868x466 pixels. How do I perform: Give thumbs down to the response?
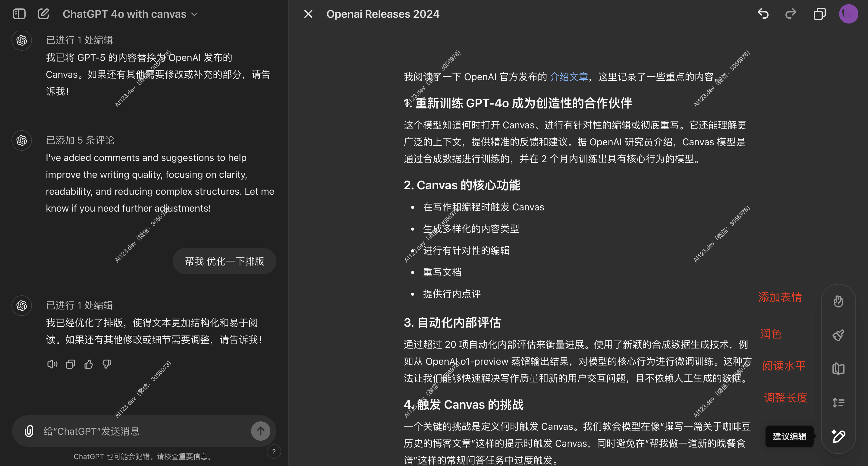click(107, 364)
